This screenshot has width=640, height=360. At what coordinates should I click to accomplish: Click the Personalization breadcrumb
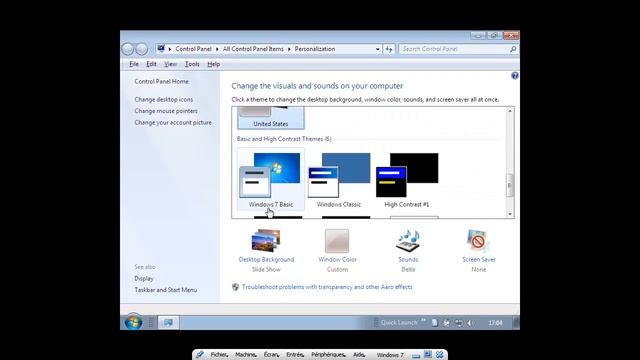315,49
